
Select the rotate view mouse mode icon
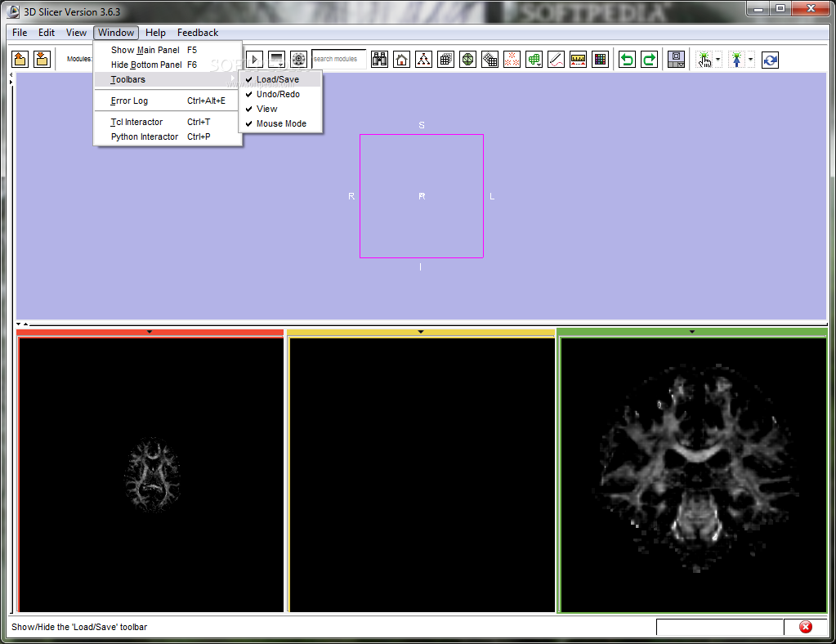pos(770,59)
